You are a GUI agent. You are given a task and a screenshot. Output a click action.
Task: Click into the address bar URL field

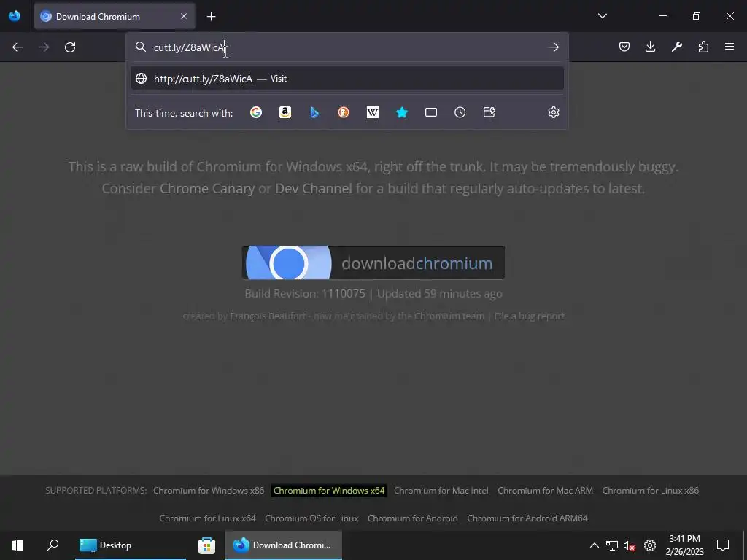(x=348, y=47)
